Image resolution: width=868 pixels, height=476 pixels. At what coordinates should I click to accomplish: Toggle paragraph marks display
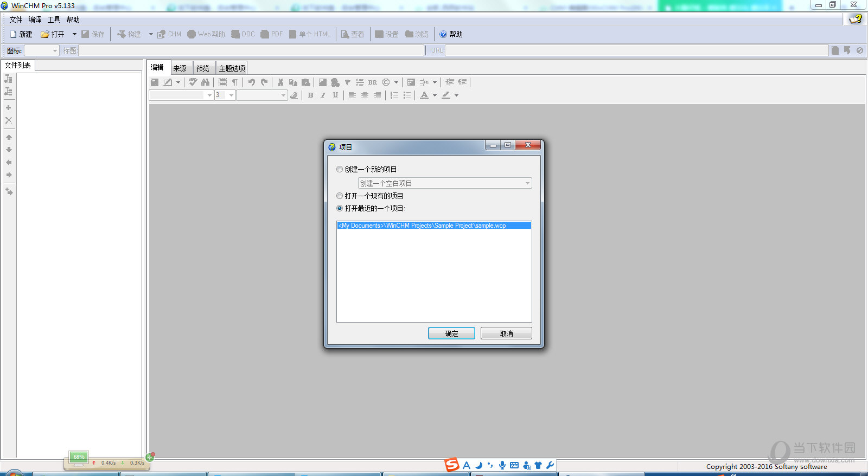(235, 82)
